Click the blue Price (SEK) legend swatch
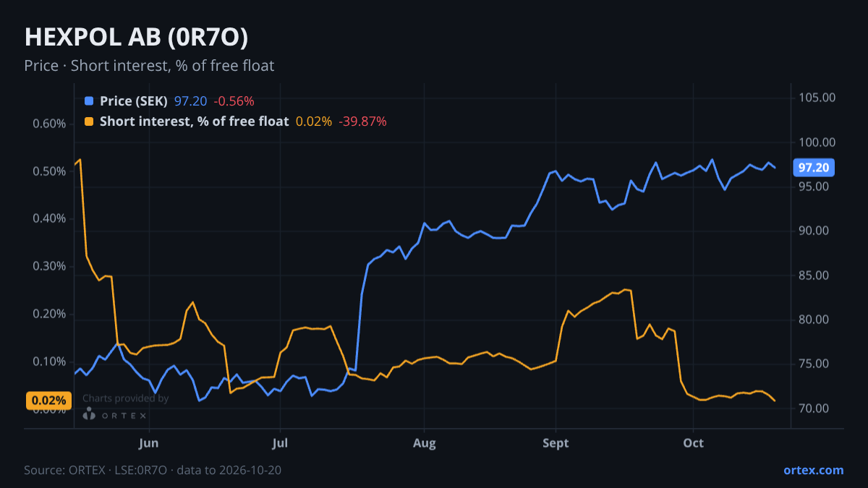 (x=89, y=101)
